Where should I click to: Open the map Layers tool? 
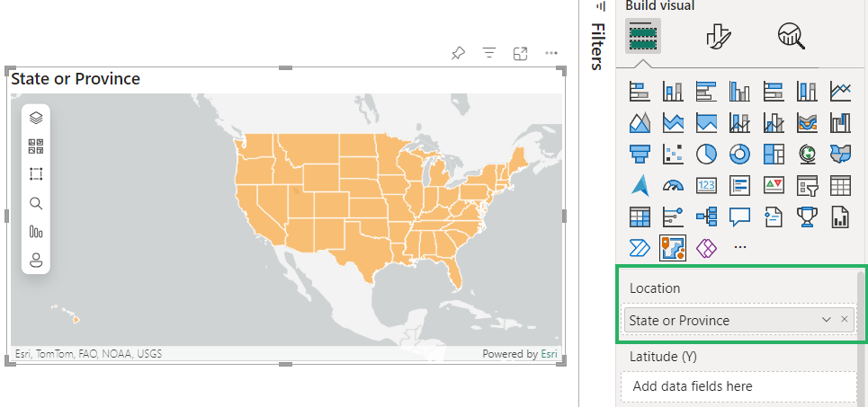pos(36,117)
